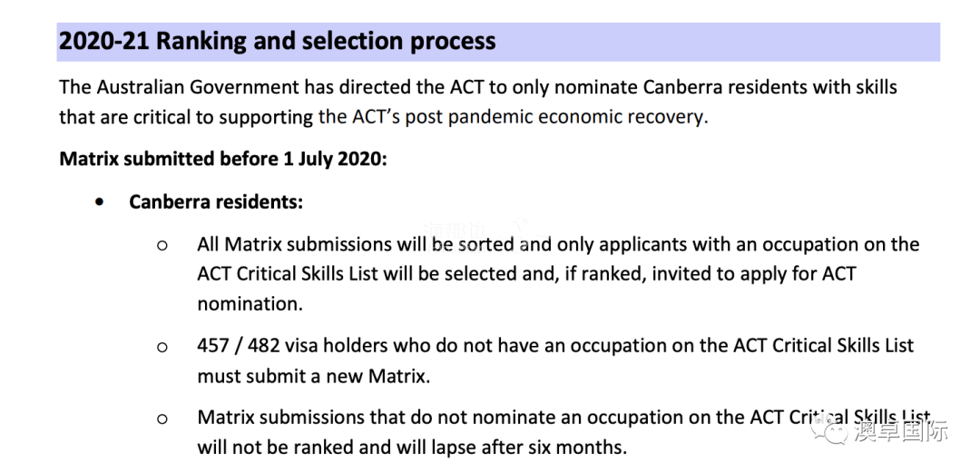
Task: Click the hollow bullet before '457 / 482 visa holders'
Action: coord(162,347)
